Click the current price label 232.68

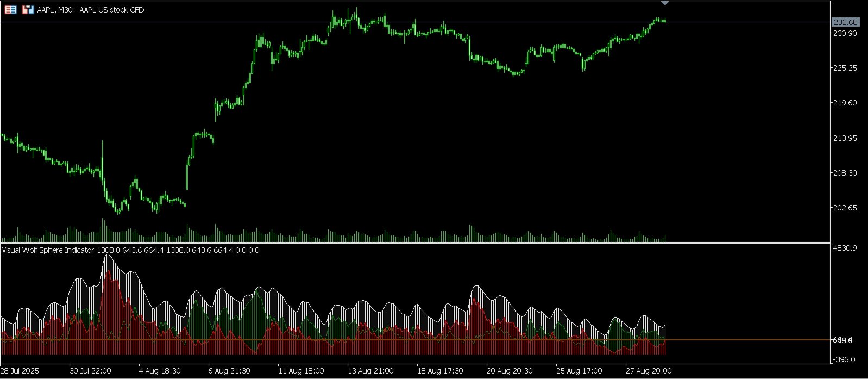click(845, 22)
